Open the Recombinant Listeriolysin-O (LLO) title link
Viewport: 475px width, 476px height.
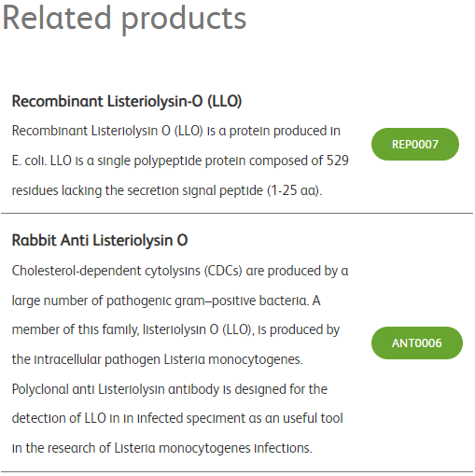coord(127,102)
